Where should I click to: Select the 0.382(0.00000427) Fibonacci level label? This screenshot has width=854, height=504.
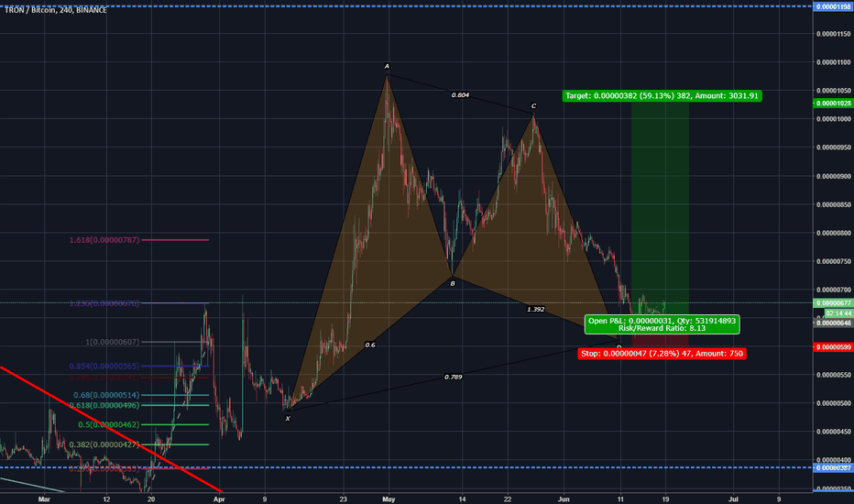[104, 444]
